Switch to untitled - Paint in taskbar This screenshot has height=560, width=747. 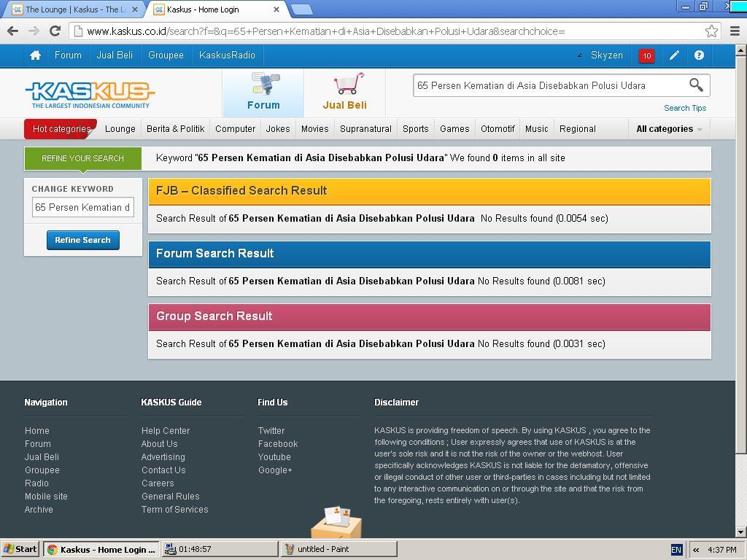coord(338,549)
